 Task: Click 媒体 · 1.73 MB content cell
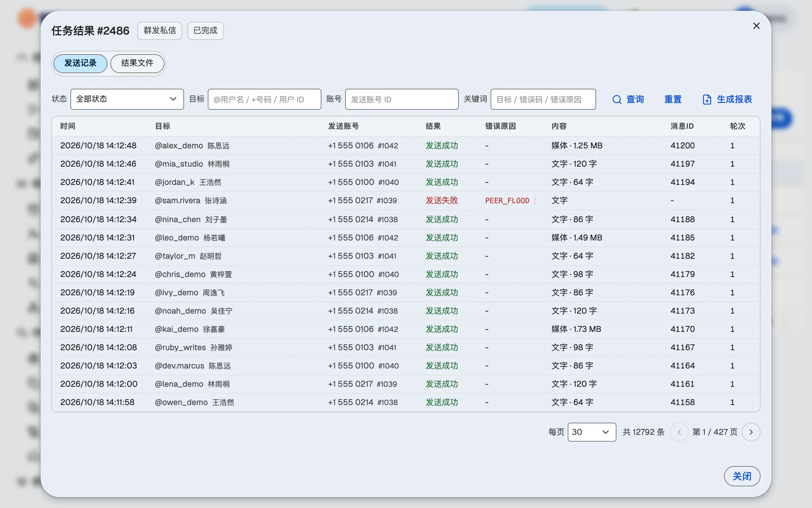pos(576,329)
